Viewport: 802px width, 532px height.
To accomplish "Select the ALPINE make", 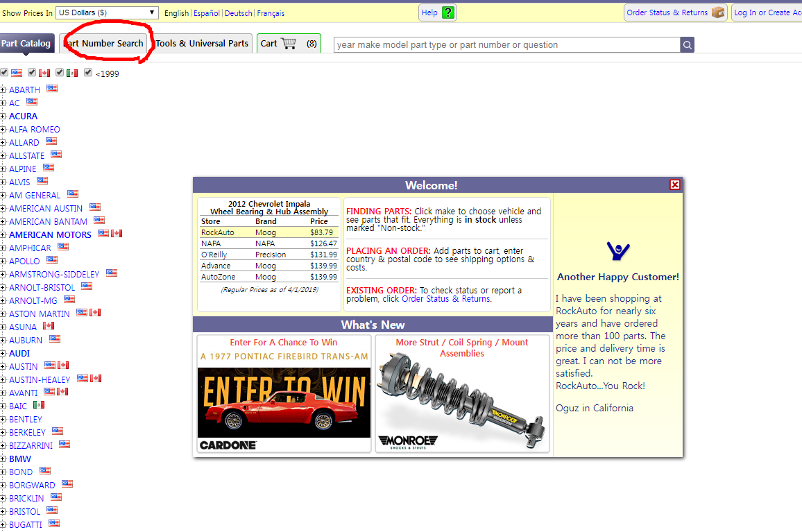I will coord(22,169).
